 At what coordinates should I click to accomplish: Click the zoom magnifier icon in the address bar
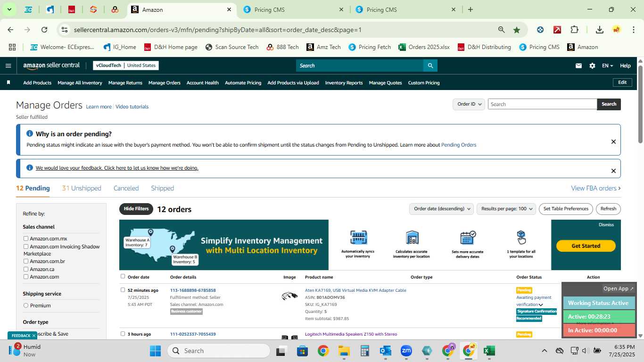(x=502, y=30)
